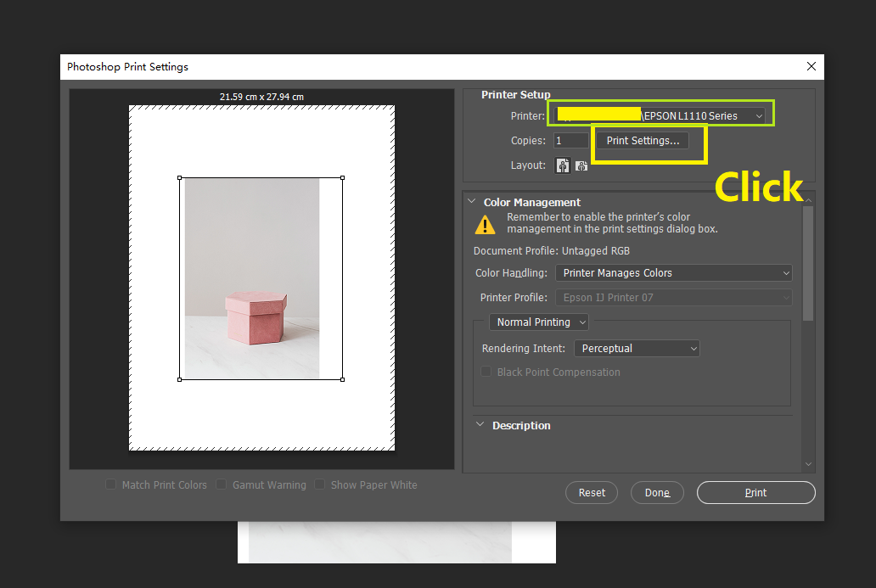Click the Reset button
The image size is (876, 588).
[x=592, y=493]
